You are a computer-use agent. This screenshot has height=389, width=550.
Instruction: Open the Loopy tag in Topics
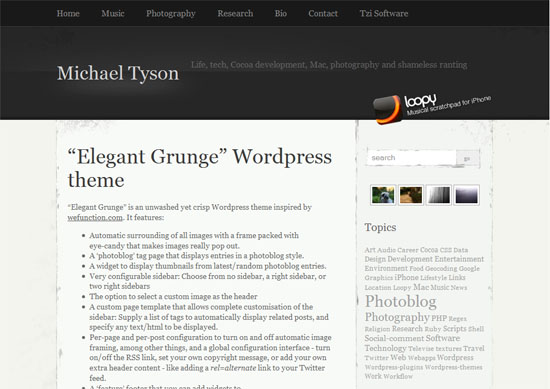click(x=402, y=288)
